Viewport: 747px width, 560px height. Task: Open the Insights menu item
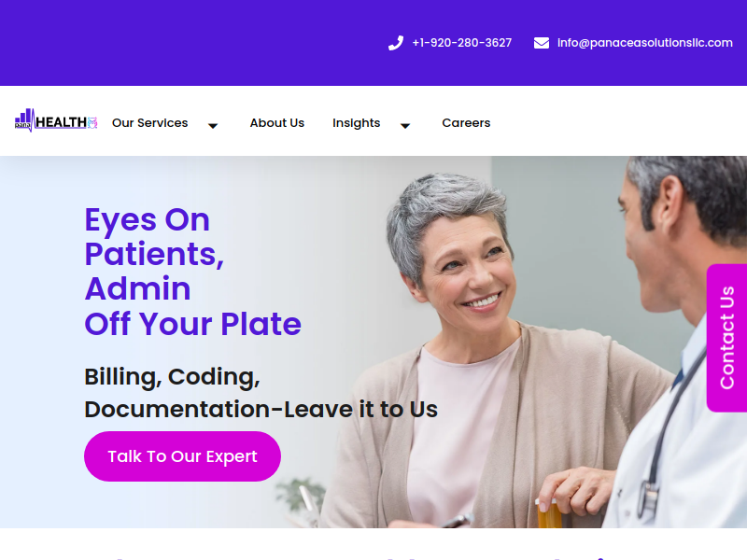(x=356, y=123)
